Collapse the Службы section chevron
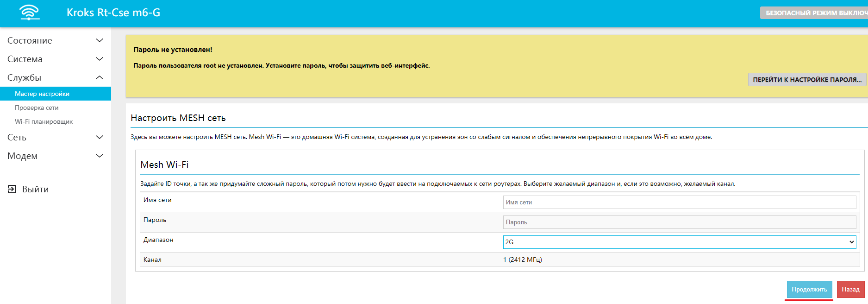 tap(99, 77)
